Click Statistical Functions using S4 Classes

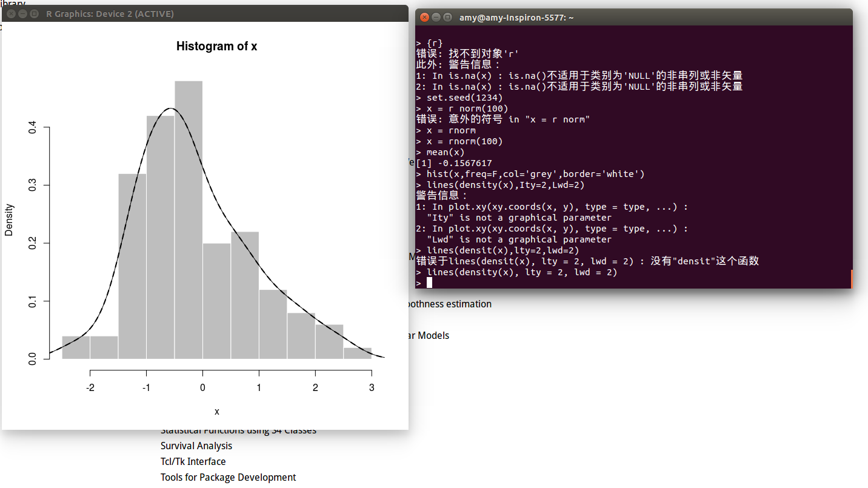(x=238, y=430)
